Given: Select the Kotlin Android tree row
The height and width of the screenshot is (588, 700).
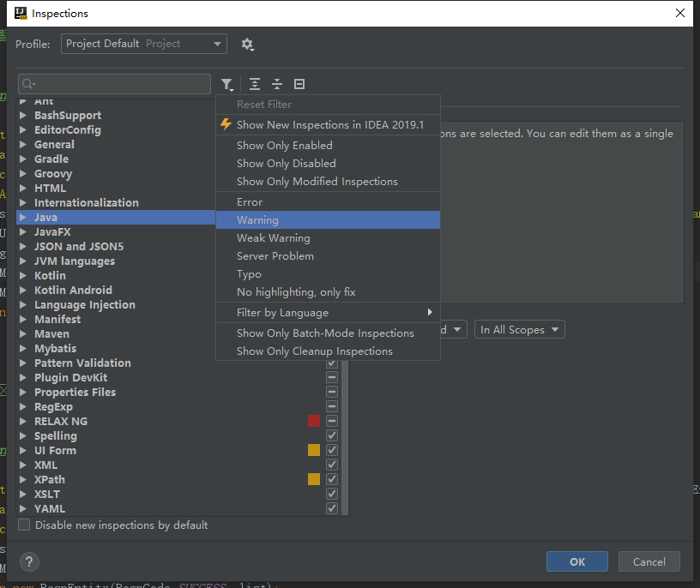Looking at the screenshot, I should click(x=116, y=290).
